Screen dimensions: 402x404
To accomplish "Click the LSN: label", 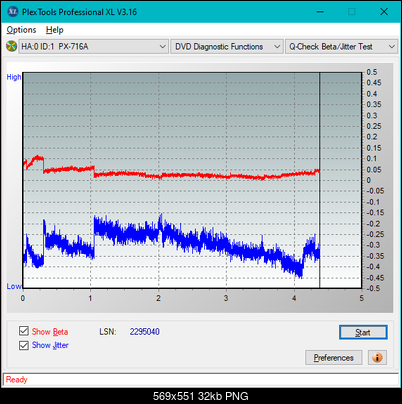I will [108, 332].
